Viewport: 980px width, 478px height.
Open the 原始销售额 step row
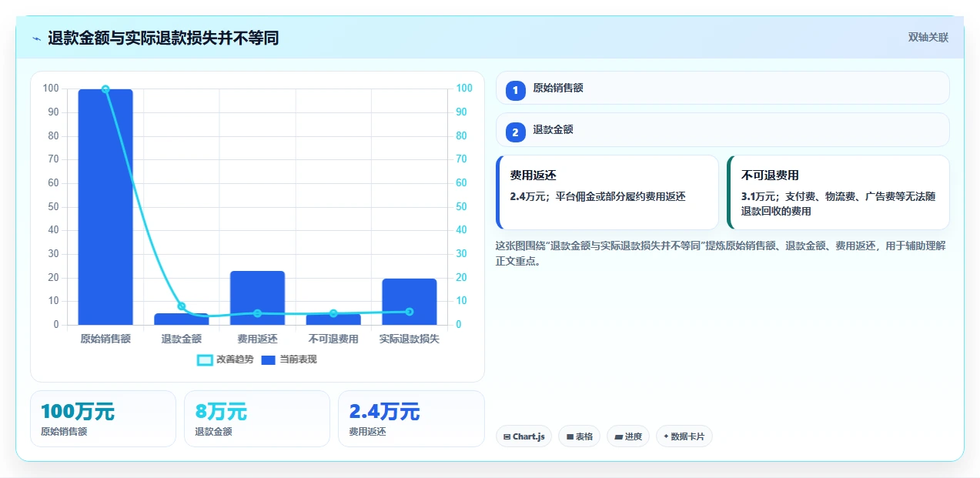(723, 88)
